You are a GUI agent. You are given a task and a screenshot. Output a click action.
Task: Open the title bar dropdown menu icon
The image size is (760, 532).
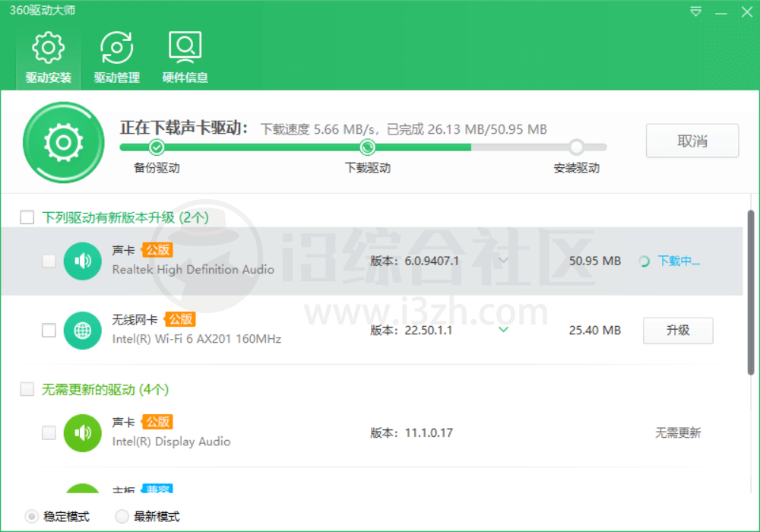[x=696, y=11]
